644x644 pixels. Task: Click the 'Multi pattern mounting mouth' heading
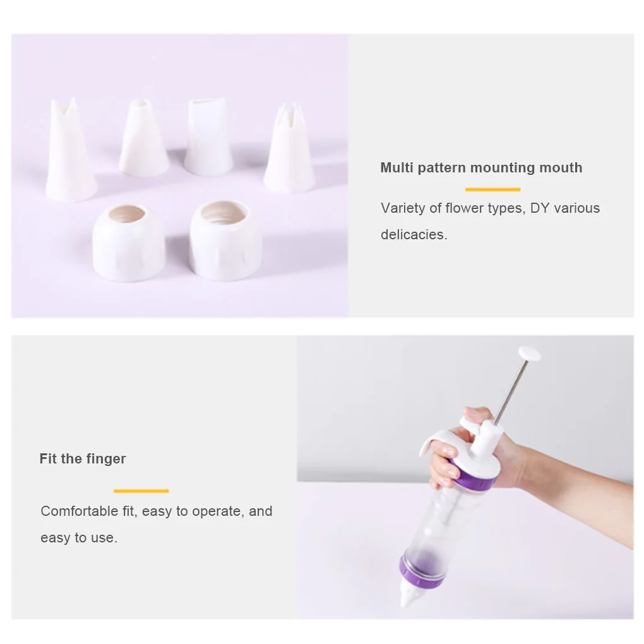(481, 167)
